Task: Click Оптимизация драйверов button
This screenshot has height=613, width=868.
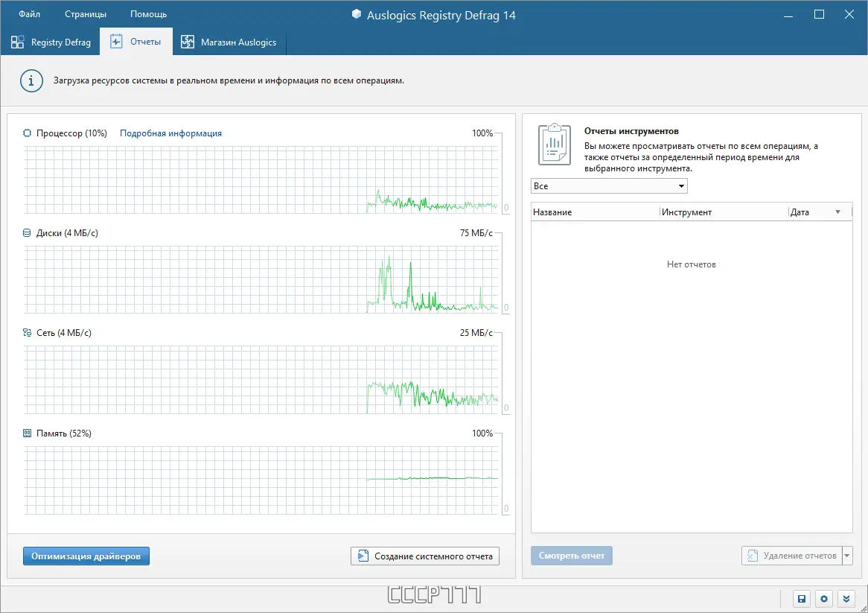Action: tap(86, 556)
